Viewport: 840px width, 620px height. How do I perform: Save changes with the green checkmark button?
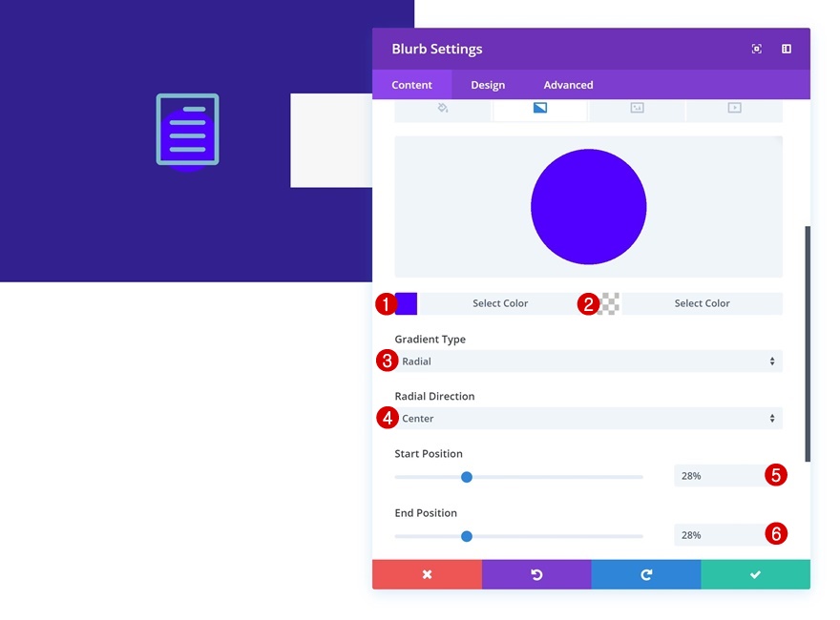coord(755,574)
